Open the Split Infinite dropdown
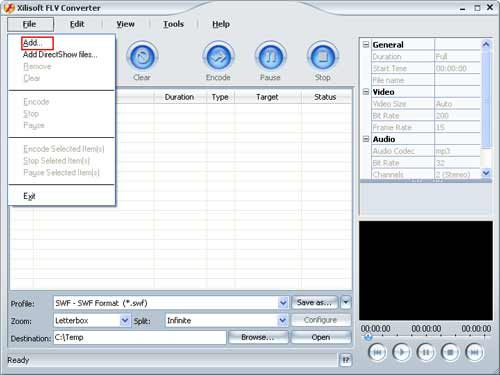Screen dimensions: 500x375 (283, 321)
